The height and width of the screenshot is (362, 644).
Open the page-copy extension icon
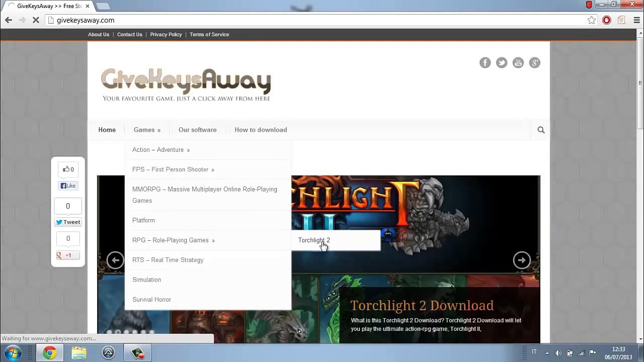[x=622, y=20]
